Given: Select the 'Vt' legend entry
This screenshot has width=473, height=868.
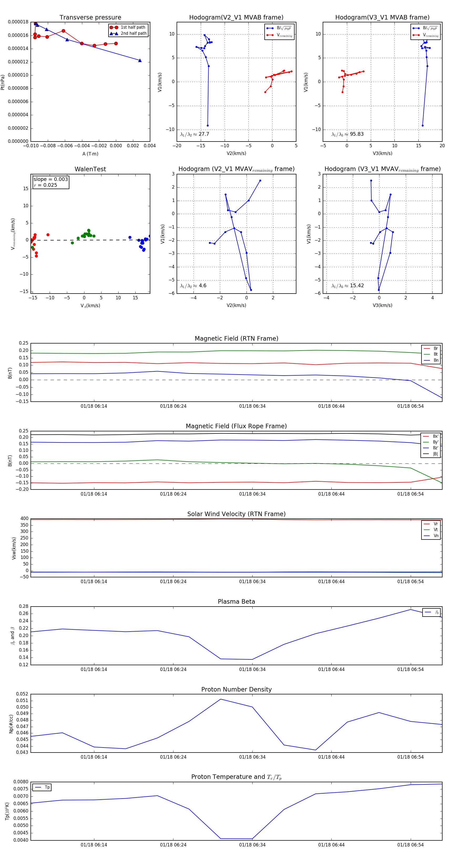Looking at the screenshot, I should pyautogui.click(x=431, y=530).
